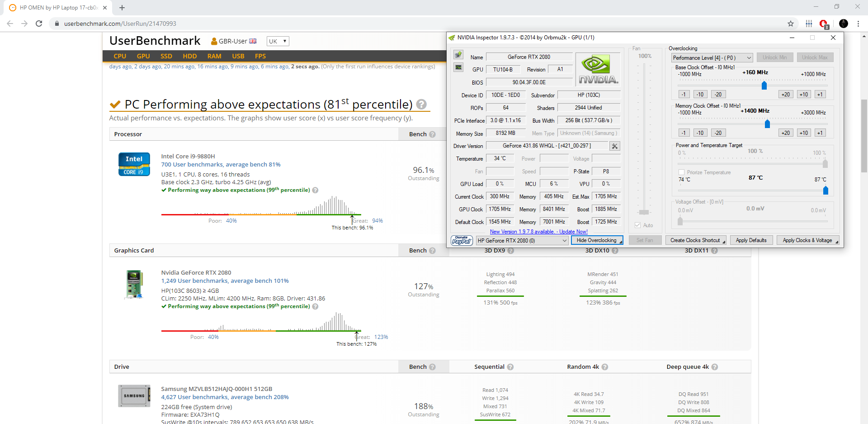Open Create Clocks Shortcut dropdown arrow menu
The height and width of the screenshot is (424, 868).
click(724, 242)
